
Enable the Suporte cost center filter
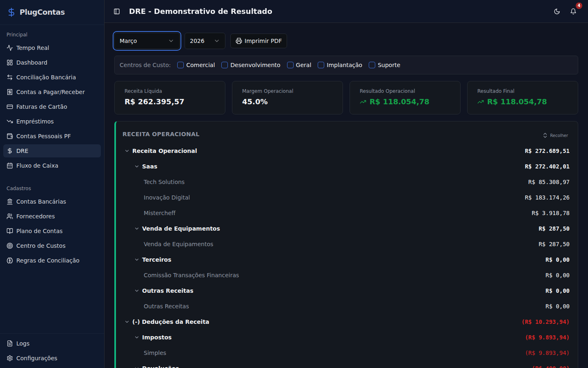point(372,65)
